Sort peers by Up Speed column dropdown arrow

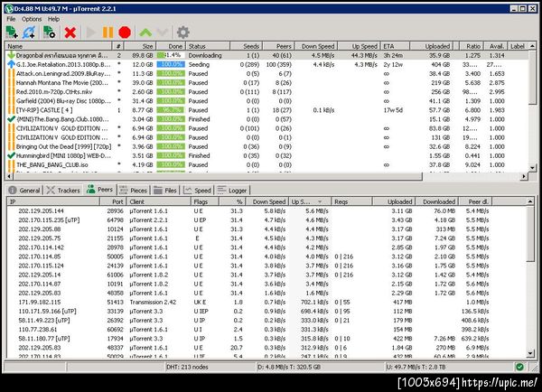click(x=320, y=201)
